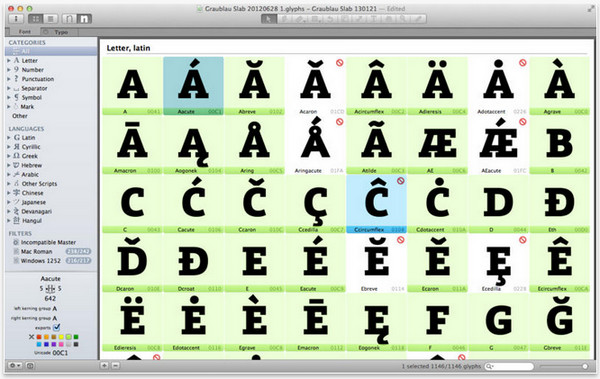Select the Abreve glyph cell
600x379 pixels.
(x=254, y=86)
